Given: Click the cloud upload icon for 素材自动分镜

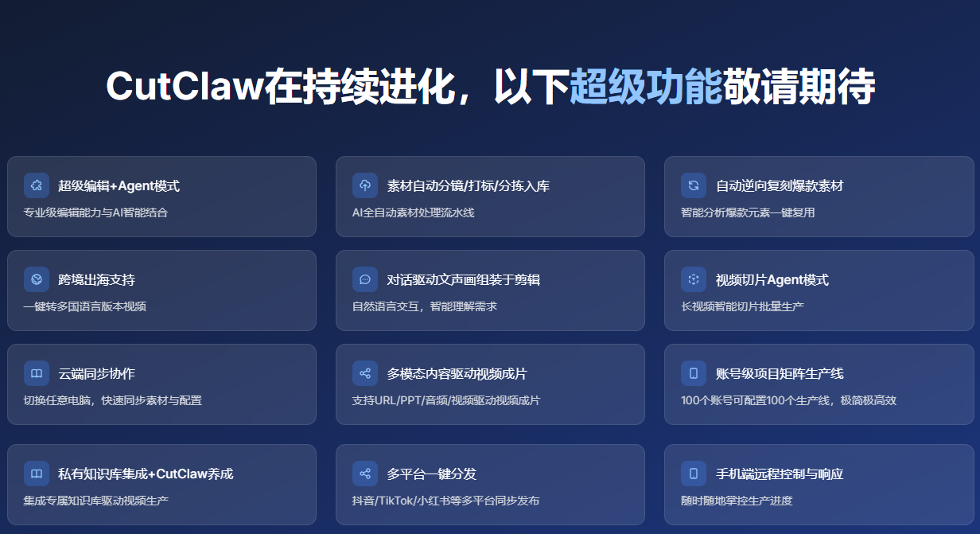Looking at the screenshot, I should tap(365, 185).
